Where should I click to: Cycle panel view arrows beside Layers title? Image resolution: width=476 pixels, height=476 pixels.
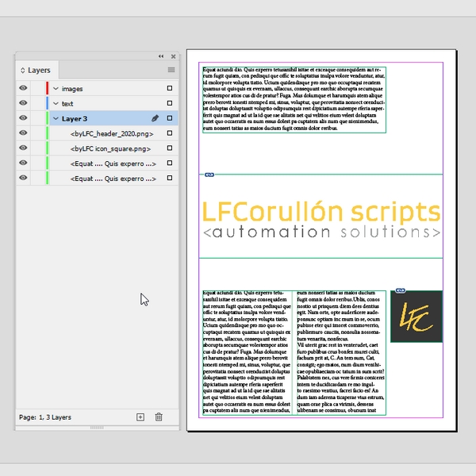click(22, 71)
